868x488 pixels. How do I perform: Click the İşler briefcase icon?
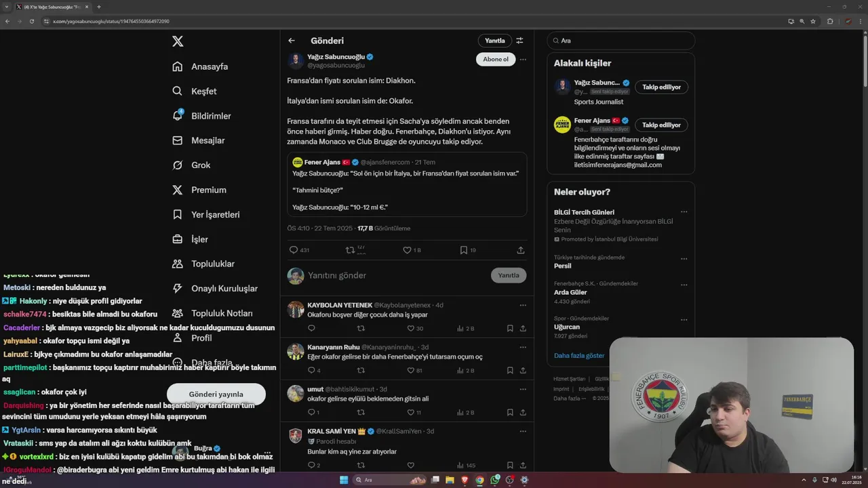click(x=178, y=239)
